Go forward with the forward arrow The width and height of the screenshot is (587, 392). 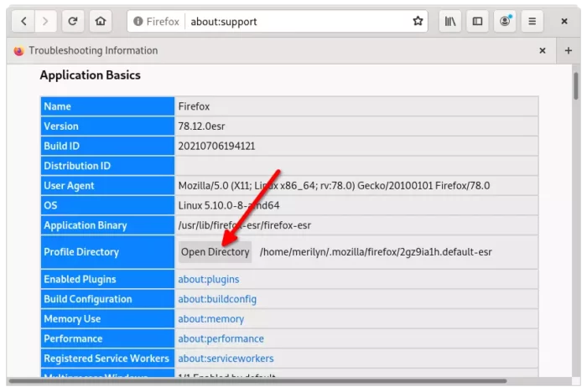[45, 21]
